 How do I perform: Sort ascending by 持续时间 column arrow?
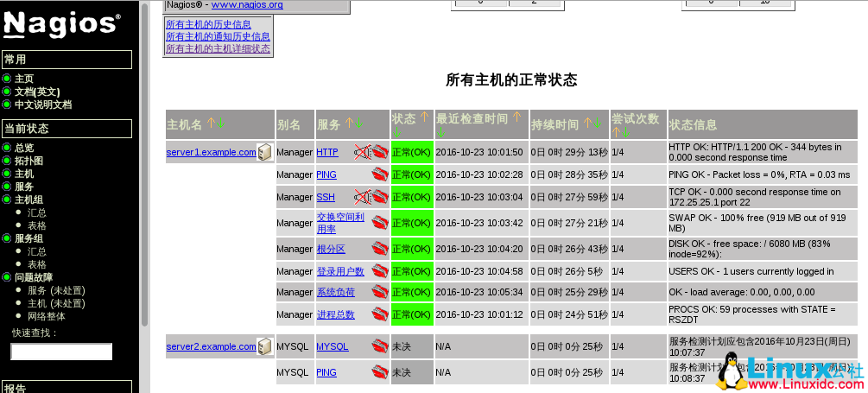point(588,124)
